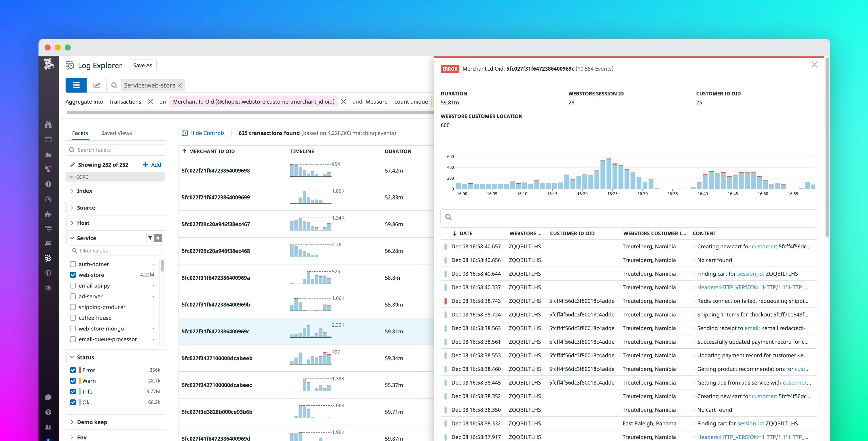Select the Monitors alert icon in sidebar
868x441 pixels.
pos(48,184)
